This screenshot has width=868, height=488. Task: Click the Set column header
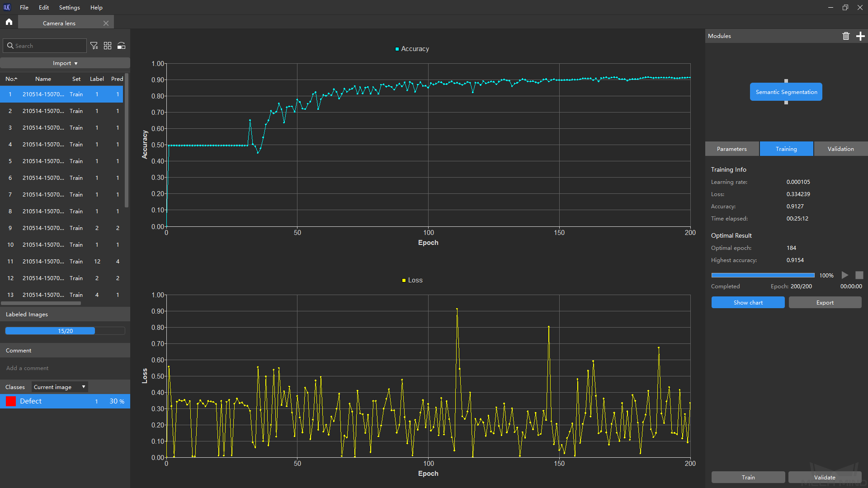76,79
